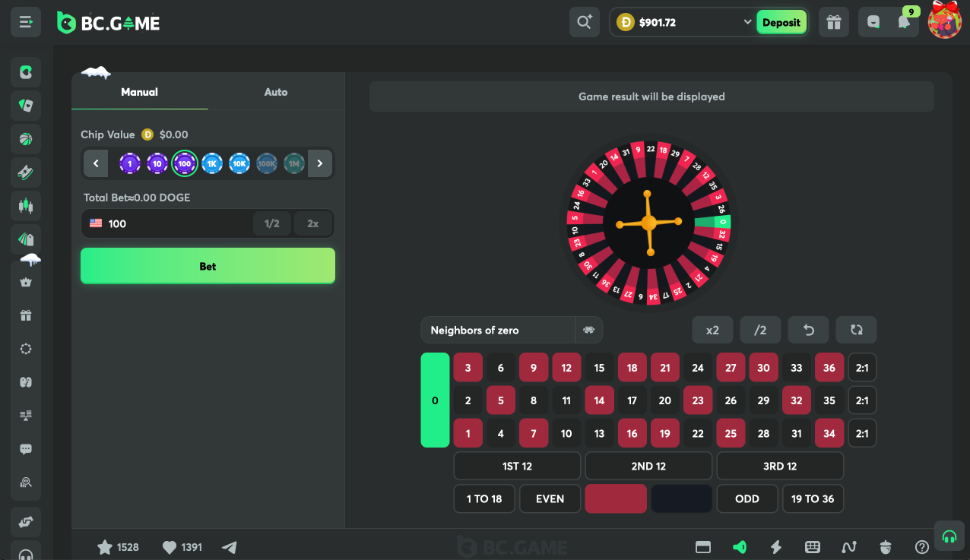Show more chips with right arrow
The height and width of the screenshot is (560, 970).
point(320,163)
